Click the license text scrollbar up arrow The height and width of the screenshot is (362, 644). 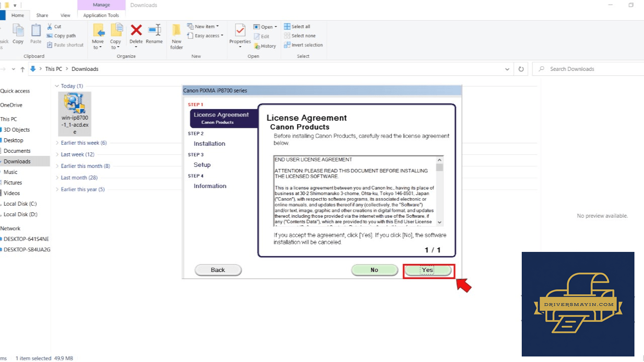[x=440, y=159]
